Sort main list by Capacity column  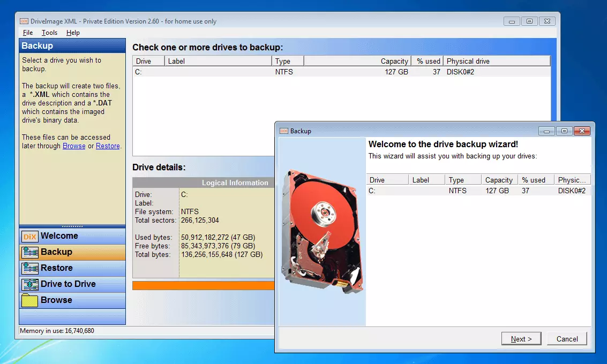coord(357,61)
